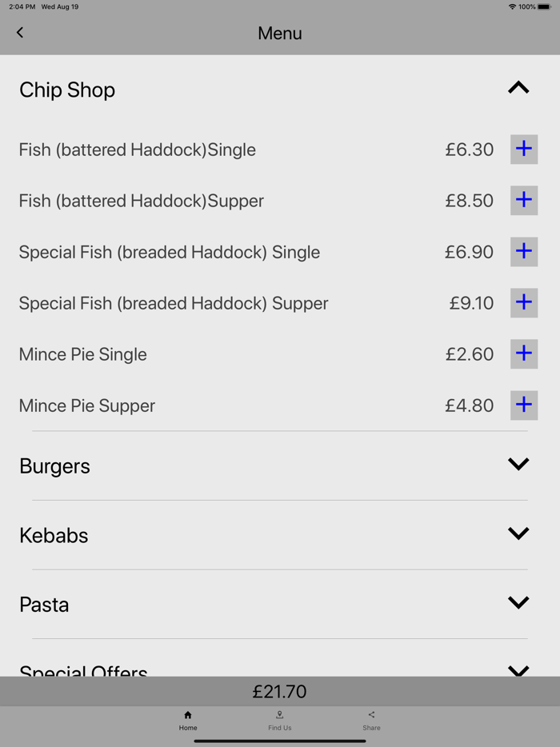Add Fish (battered Haddock) Single to order

[x=524, y=150]
